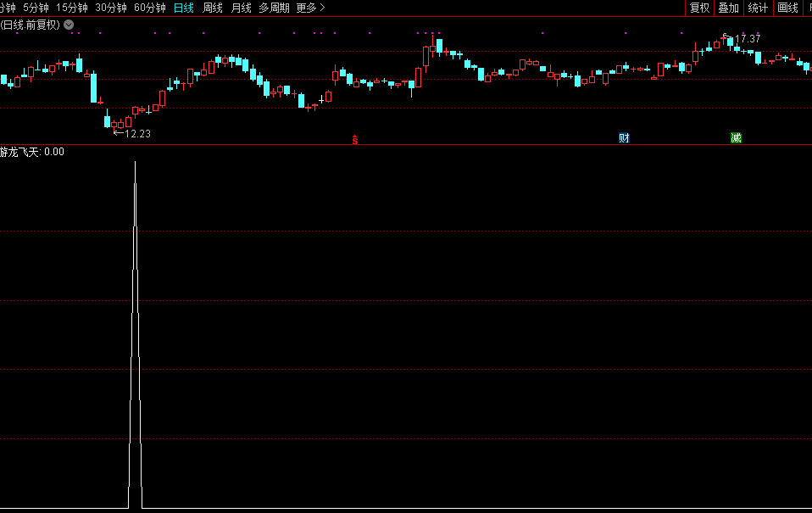Click the 叠加 overlay button
This screenshot has height=513, width=812.
click(x=728, y=8)
